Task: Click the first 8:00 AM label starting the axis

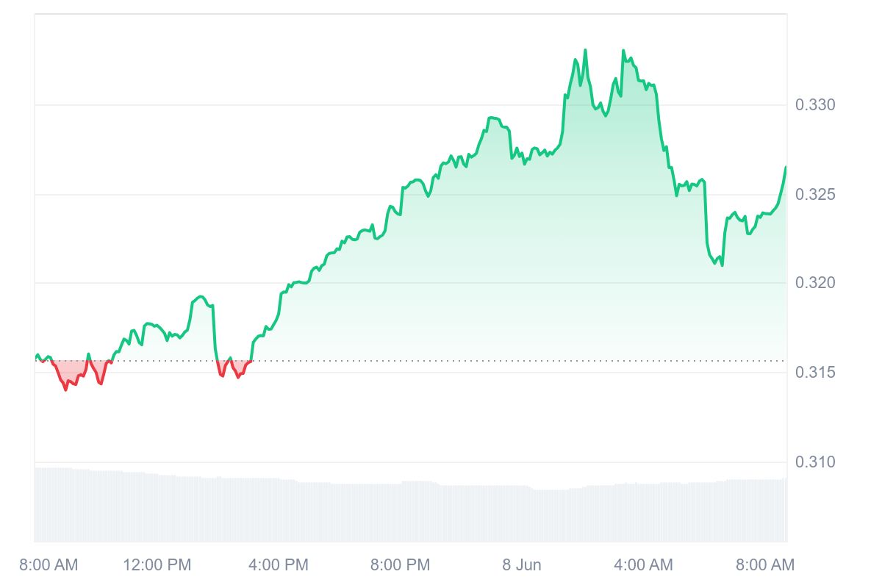Action: [x=49, y=565]
